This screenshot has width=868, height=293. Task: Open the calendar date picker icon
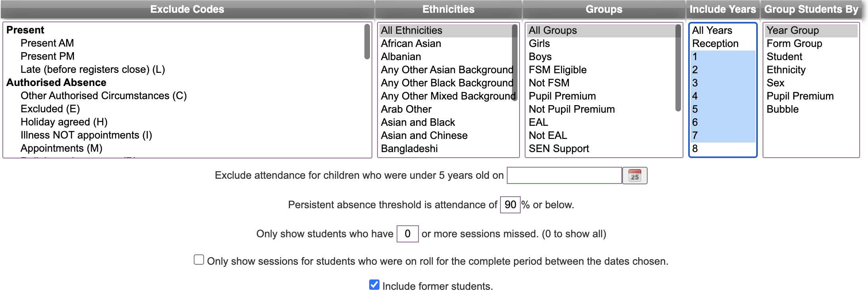tap(634, 176)
